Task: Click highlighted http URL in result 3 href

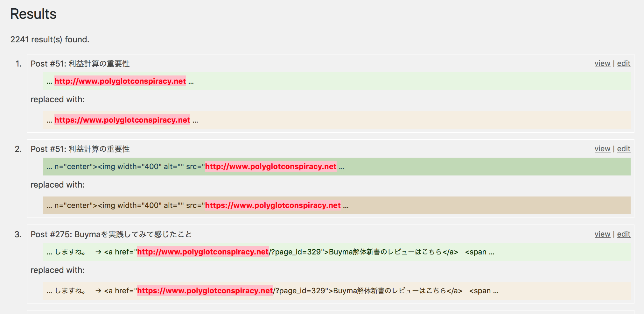Action: [203, 252]
